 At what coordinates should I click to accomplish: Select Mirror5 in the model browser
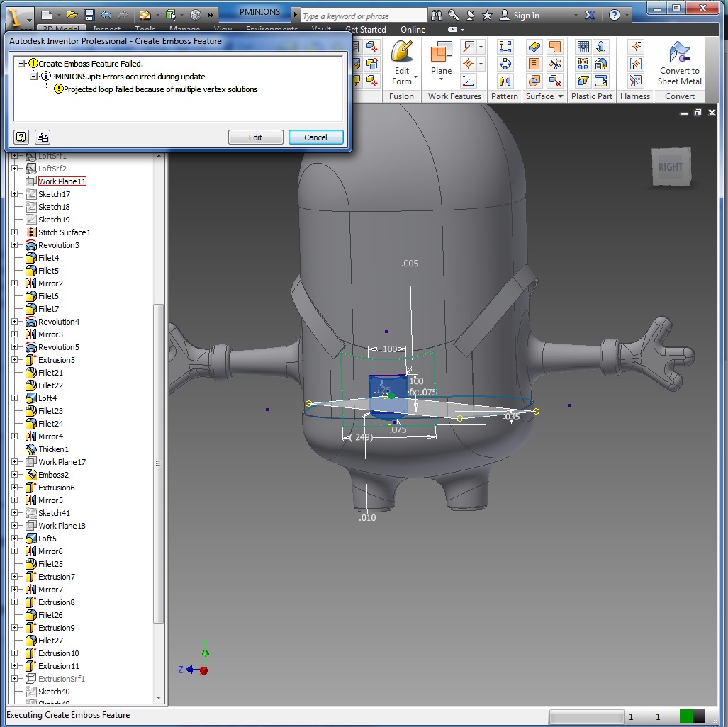pos(50,500)
